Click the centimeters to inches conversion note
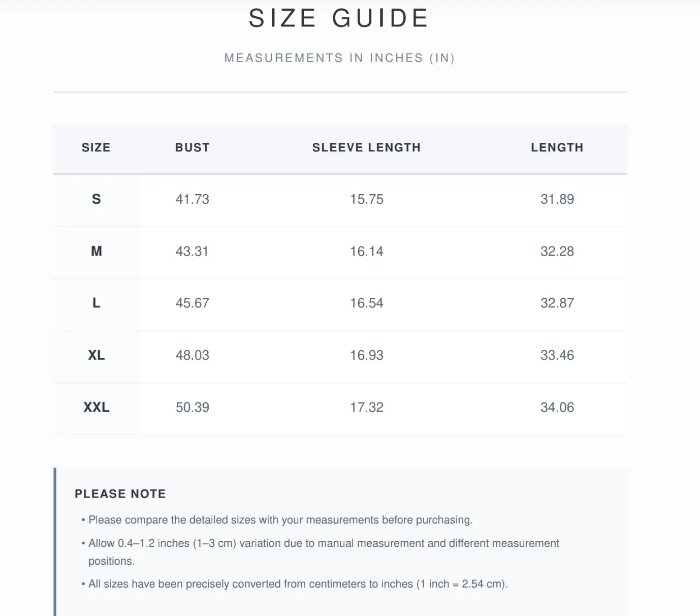700x616 pixels. tap(295, 584)
